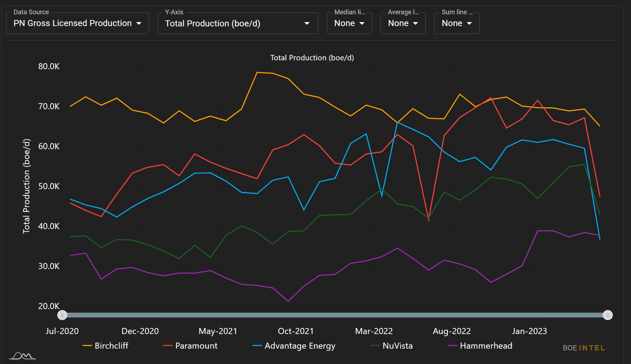The height and width of the screenshot is (364, 631).
Task: Click the 50.0K y-axis label
Action: coord(49,186)
